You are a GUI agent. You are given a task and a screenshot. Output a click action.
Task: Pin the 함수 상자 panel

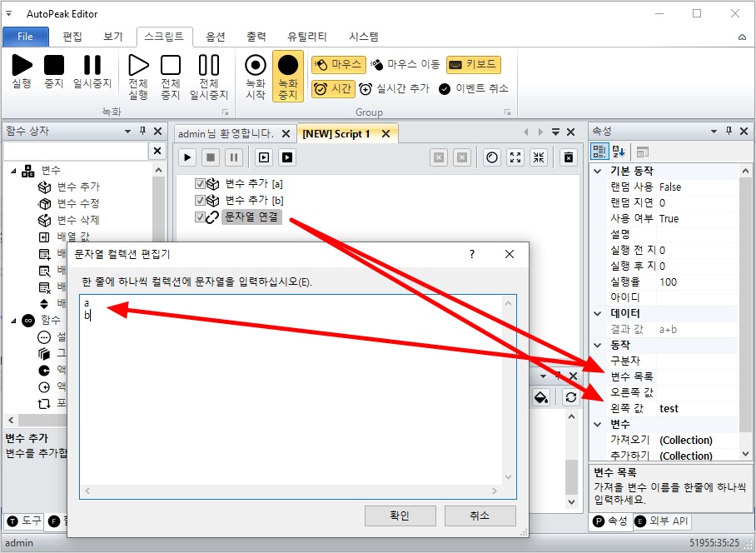(x=142, y=131)
